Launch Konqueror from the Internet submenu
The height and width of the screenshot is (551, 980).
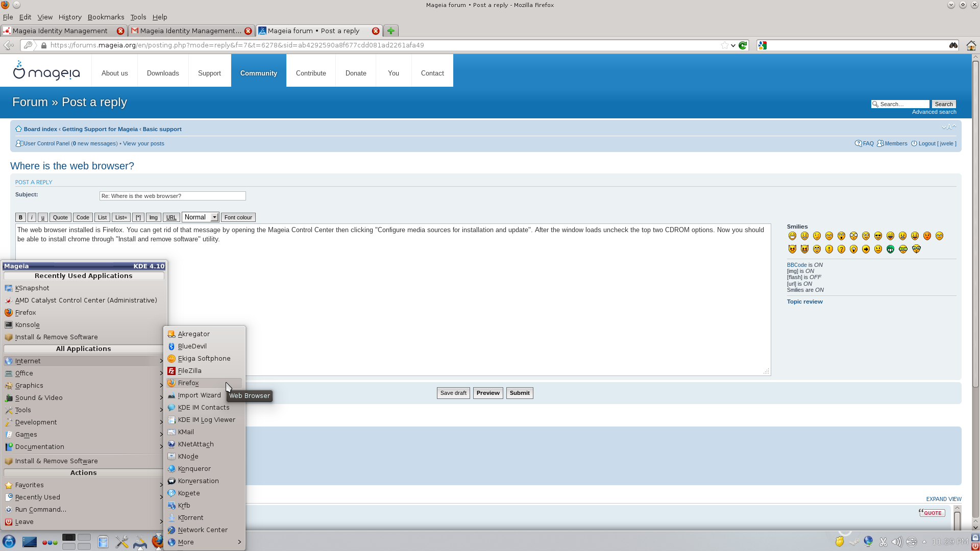point(204,469)
